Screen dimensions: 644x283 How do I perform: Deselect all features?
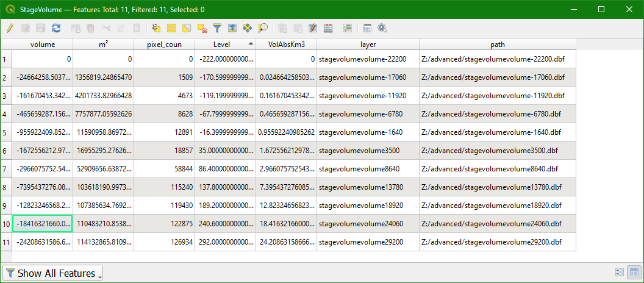point(202,28)
